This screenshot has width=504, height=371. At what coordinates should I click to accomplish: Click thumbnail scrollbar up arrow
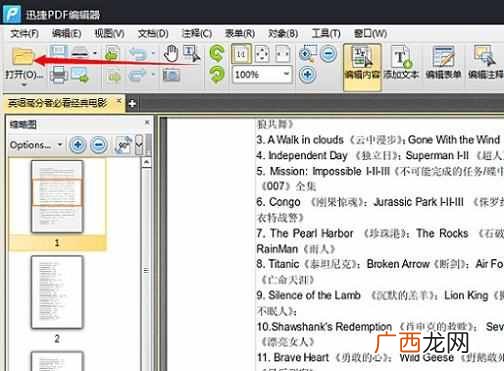(x=146, y=163)
